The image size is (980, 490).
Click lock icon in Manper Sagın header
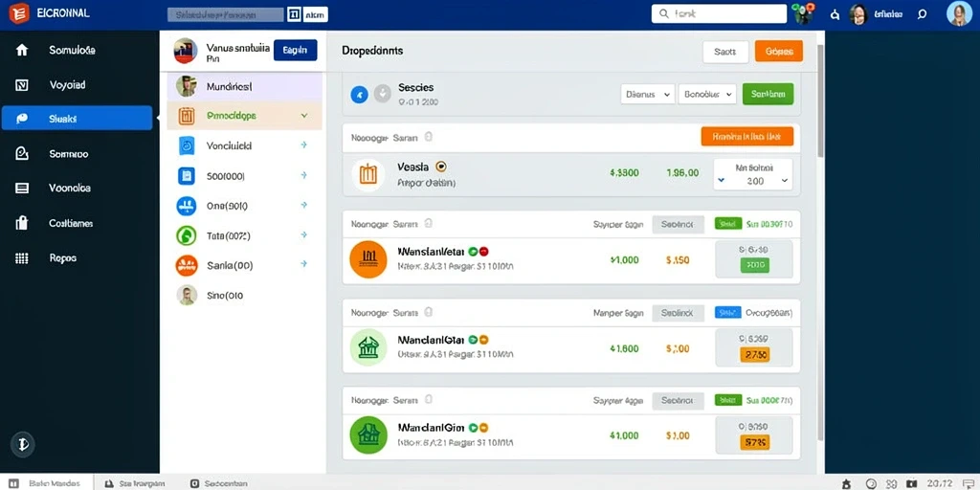(x=429, y=312)
